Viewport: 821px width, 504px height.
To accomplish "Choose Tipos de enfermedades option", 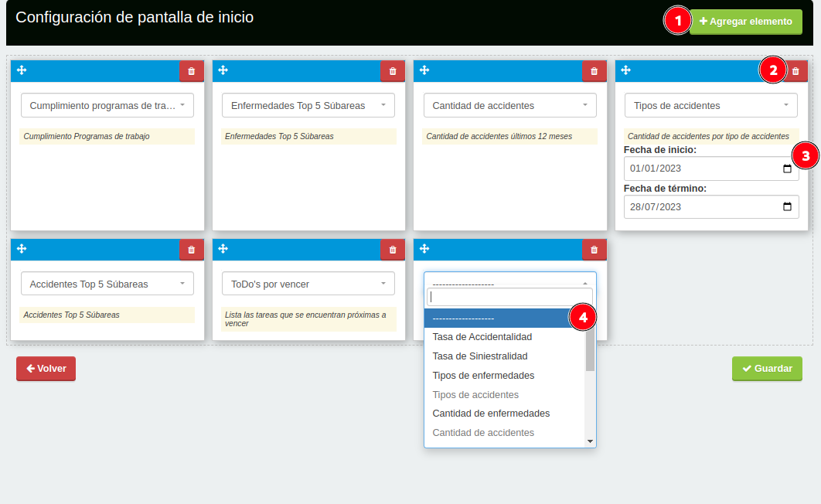I will pyautogui.click(x=505, y=376).
